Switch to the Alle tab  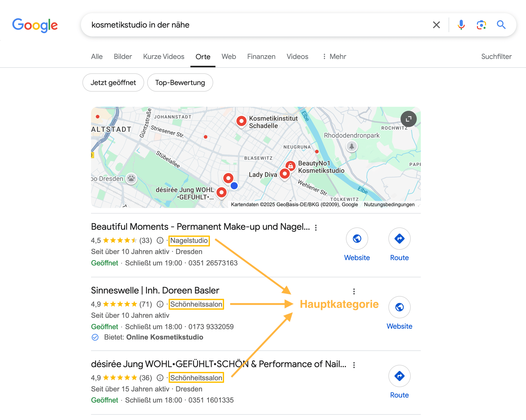tap(97, 56)
